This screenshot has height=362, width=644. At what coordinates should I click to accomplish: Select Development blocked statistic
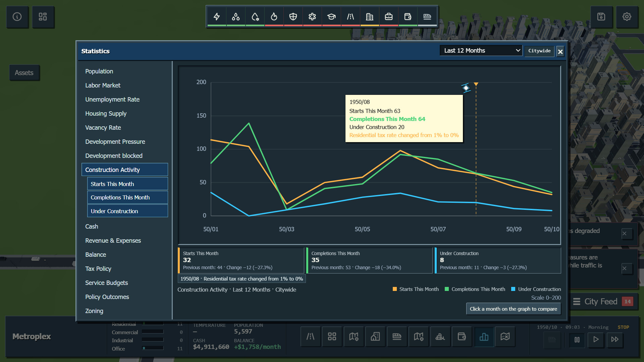pyautogui.click(x=125, y=156)
